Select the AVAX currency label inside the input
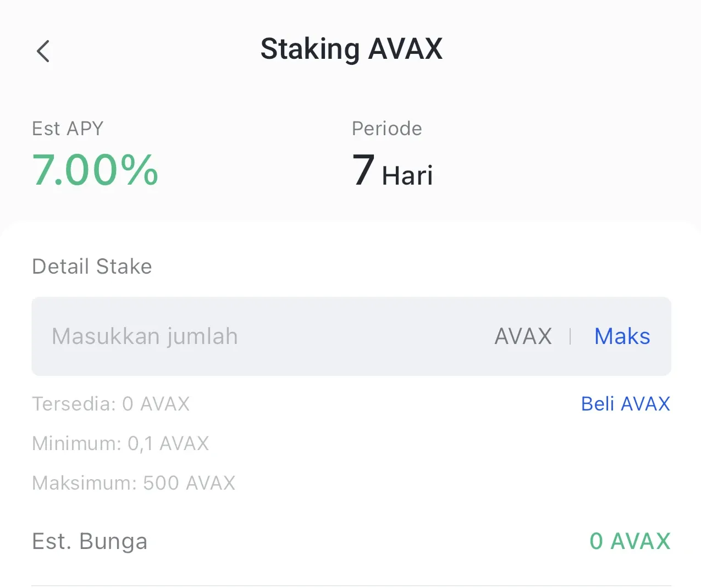The height and width of the screenshot is (588, 701). [x=522, y=336]
